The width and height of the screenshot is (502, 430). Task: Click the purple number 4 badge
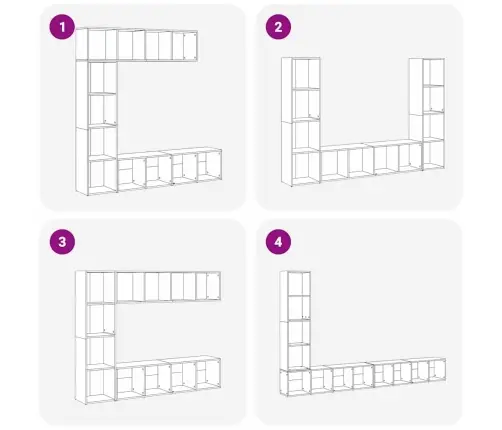(278, 242)
